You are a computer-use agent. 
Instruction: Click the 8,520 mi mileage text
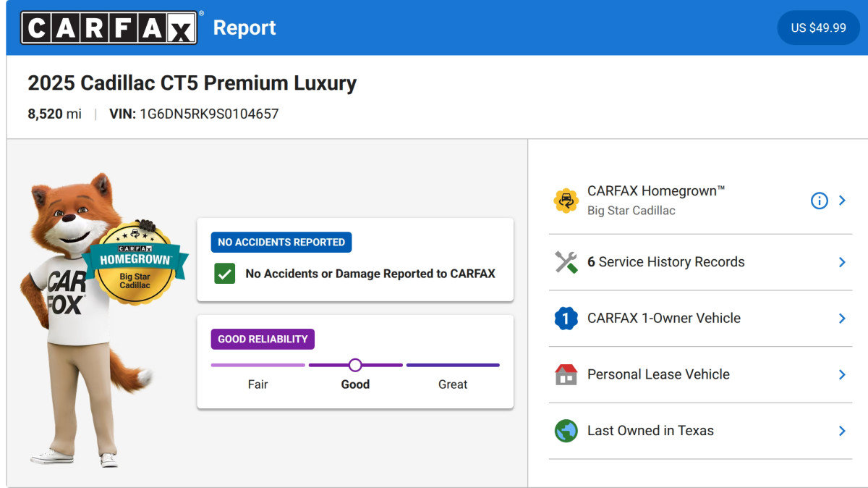point(54,114)
